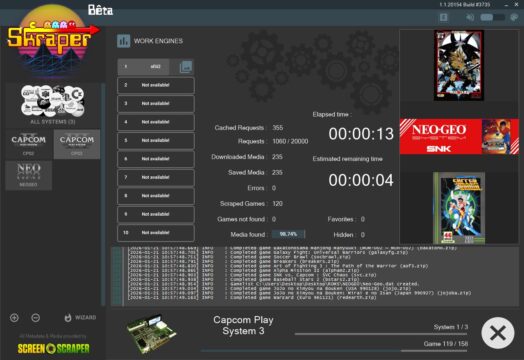Image resolution: width=524 pixels, height=360 pixels.
Task: Select the Neo Geo system tile
Action: click(x=29, y=175)
